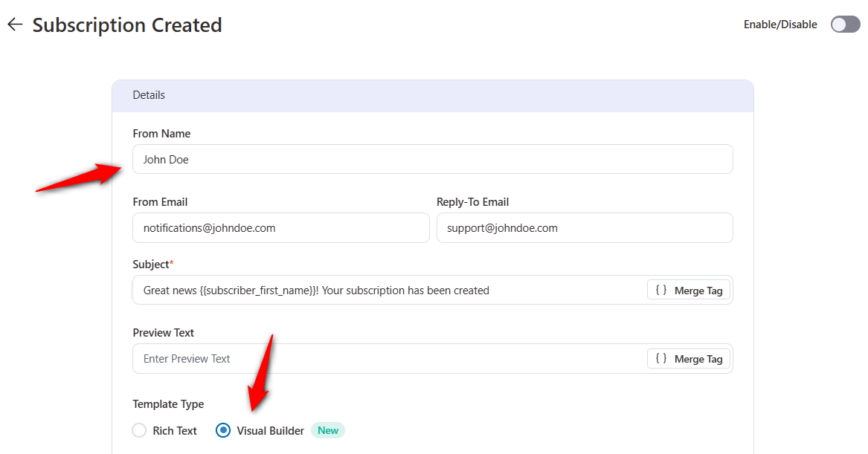This screenshot has height=454, width=868.
Task: Click the Enable/Disable label text
Action: tap(779, 24)
